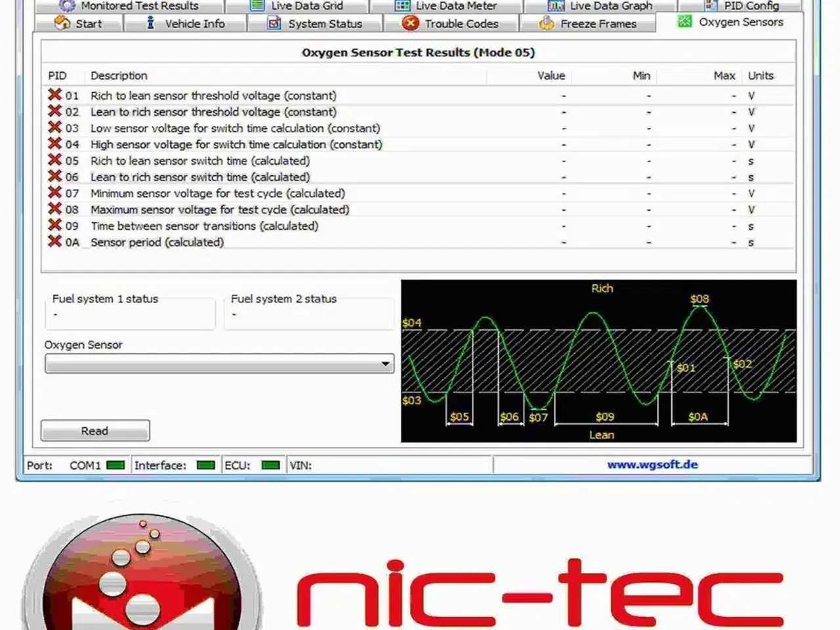Expand the Oxygen Sensor dropdown arrow
This screenshot has width=840, height=630.
coord(386,364)
